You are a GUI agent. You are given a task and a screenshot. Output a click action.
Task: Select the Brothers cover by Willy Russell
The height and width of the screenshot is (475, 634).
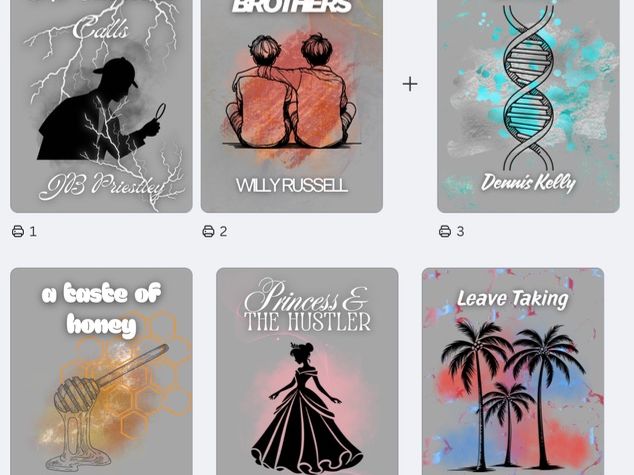(292, 106)
